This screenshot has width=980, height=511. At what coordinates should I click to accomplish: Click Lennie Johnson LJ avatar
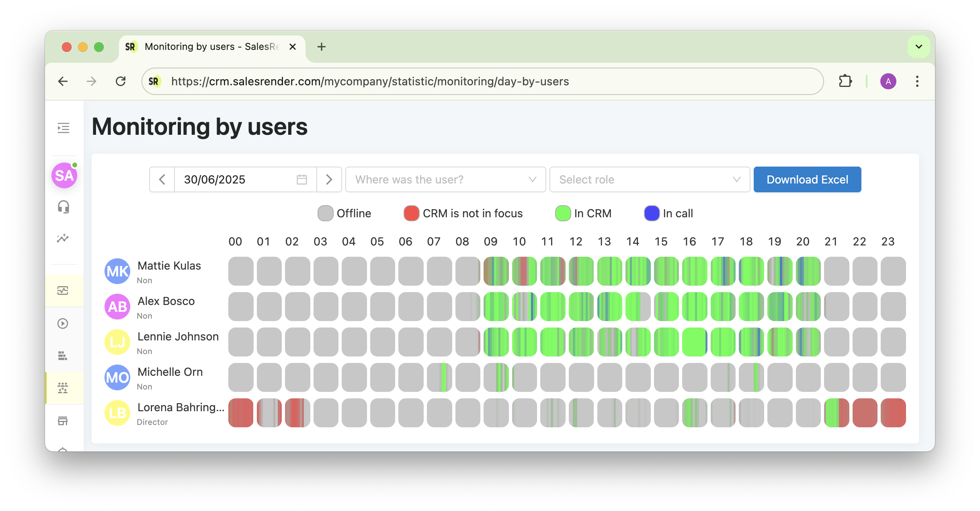(117, 342)
